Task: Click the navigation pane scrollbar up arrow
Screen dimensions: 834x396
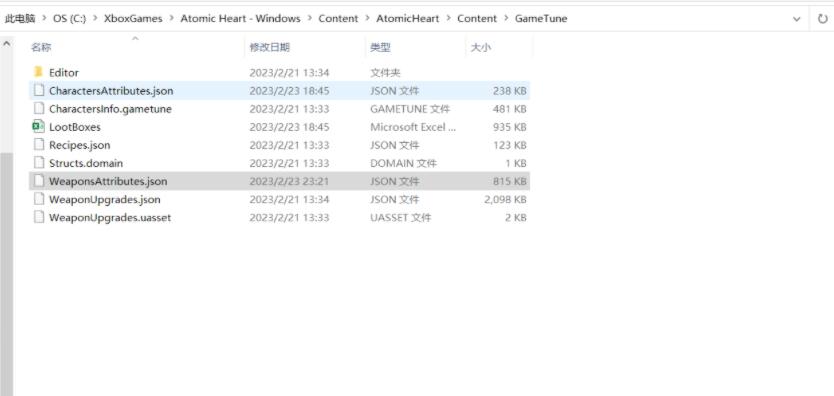Action: click(6, 44)
